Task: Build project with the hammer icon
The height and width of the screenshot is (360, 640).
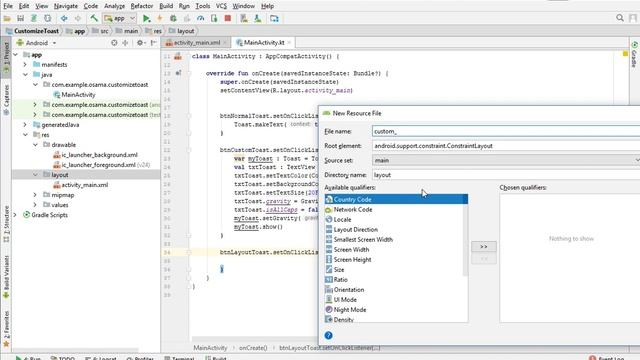Action: (94, 18)
